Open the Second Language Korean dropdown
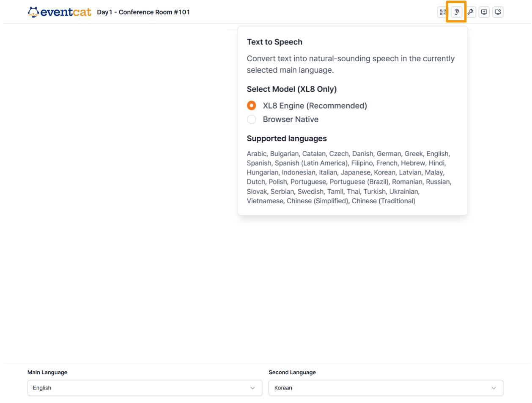 click(x=386, y=388)
